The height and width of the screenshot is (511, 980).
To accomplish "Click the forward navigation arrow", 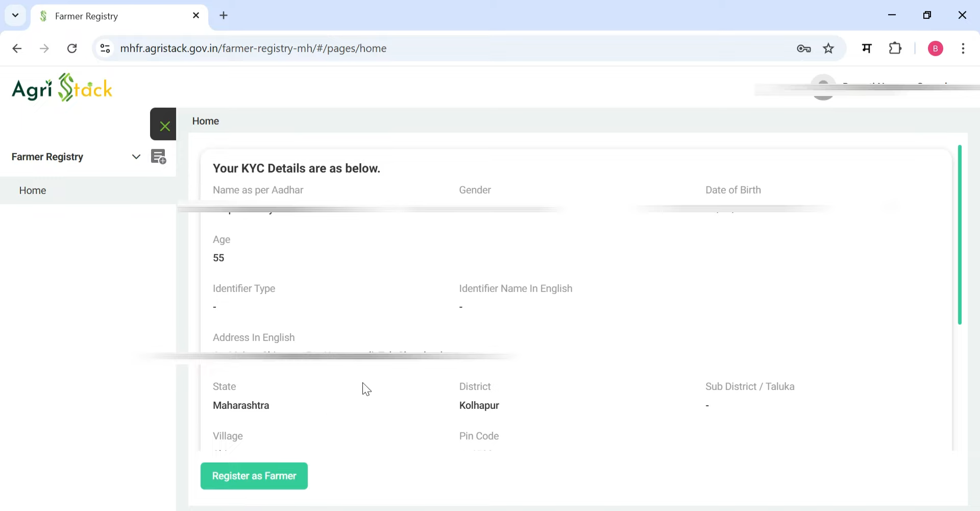I will pyautogui.click(x=44, y=48).
